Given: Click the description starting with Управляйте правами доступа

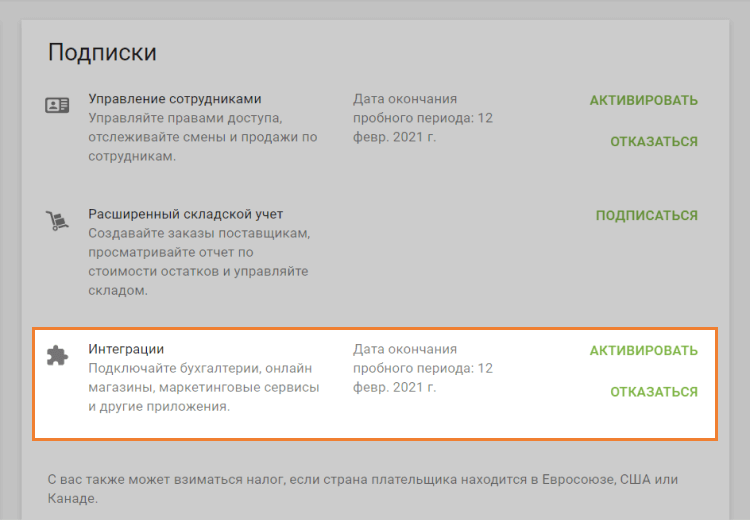Looking at the screenshot, I should 203,137.
